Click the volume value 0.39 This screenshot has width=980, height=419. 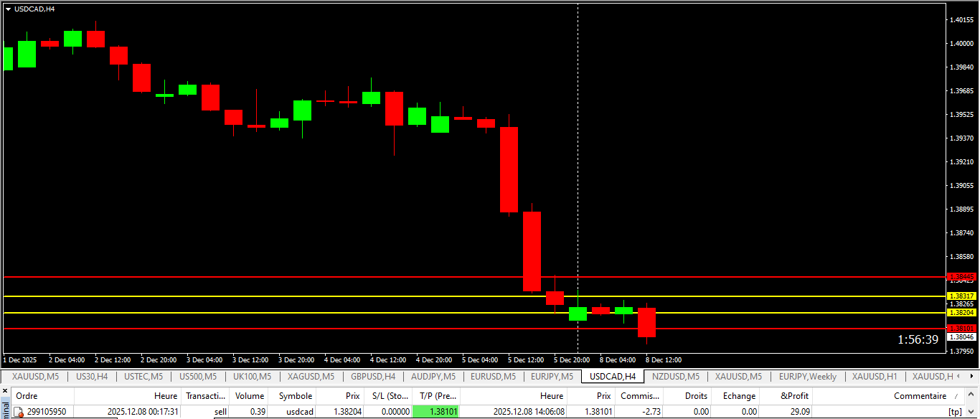[x=257, y=412]
